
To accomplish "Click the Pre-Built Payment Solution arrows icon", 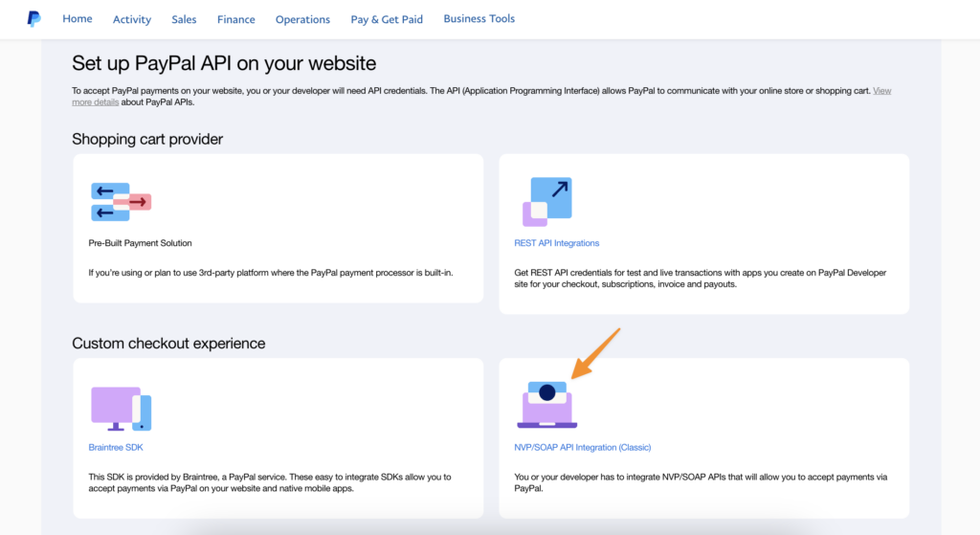I will click(x=122, y=202).
